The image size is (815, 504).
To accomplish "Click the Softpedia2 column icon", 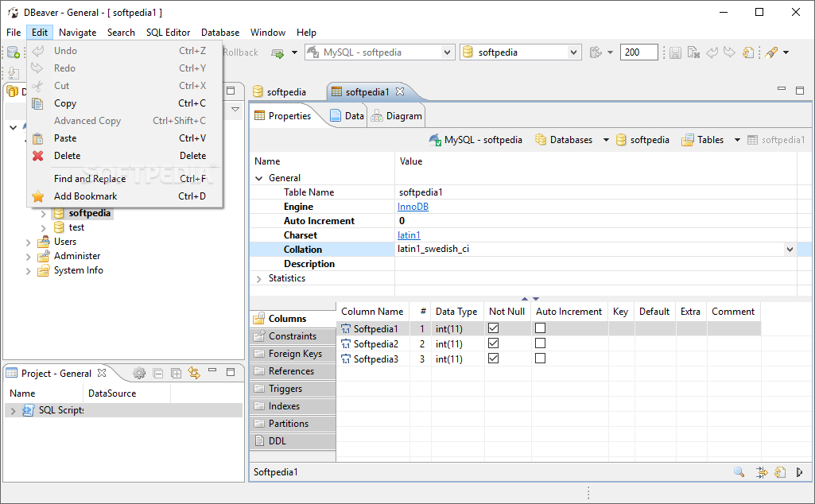I will (346, 344).
